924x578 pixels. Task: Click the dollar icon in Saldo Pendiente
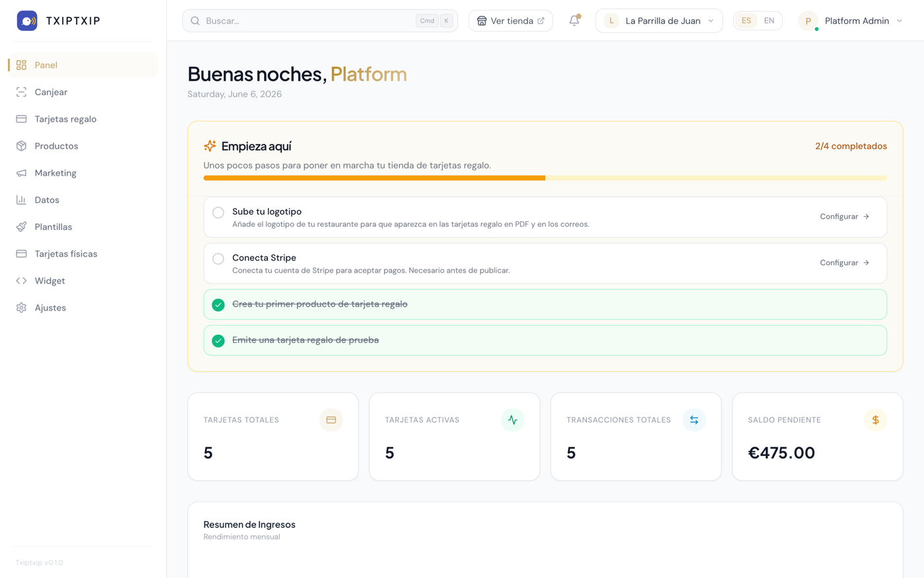(x=875, y=420)
